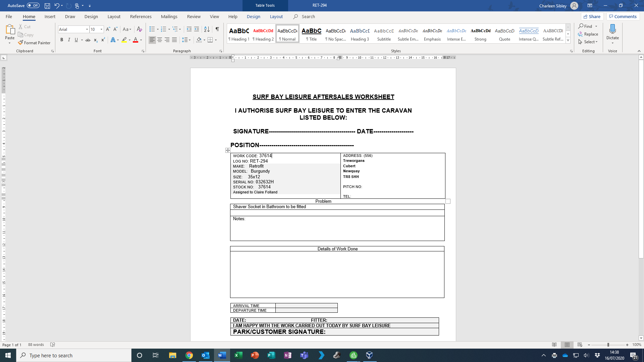Click the Increase Indent icon

(197, 29)
